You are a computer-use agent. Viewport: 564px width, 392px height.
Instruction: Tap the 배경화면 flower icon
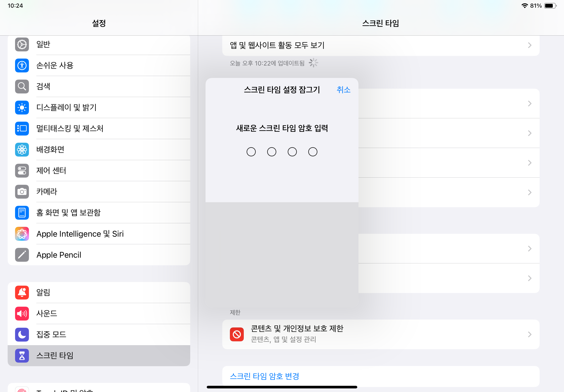coord(22,150)
